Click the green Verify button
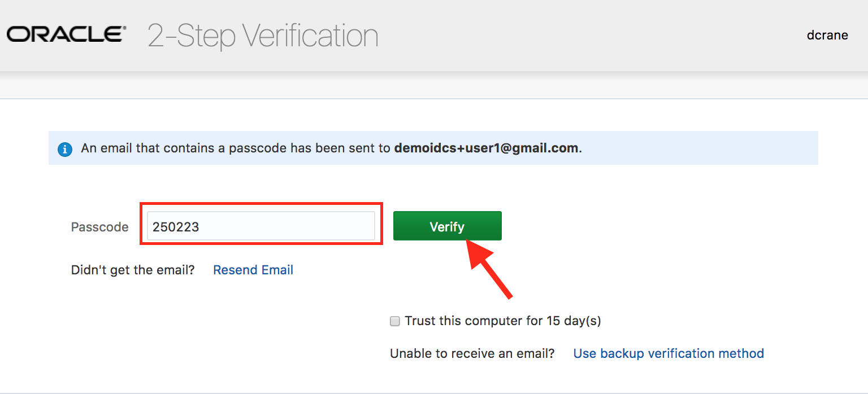 click(x=447, y=226)
